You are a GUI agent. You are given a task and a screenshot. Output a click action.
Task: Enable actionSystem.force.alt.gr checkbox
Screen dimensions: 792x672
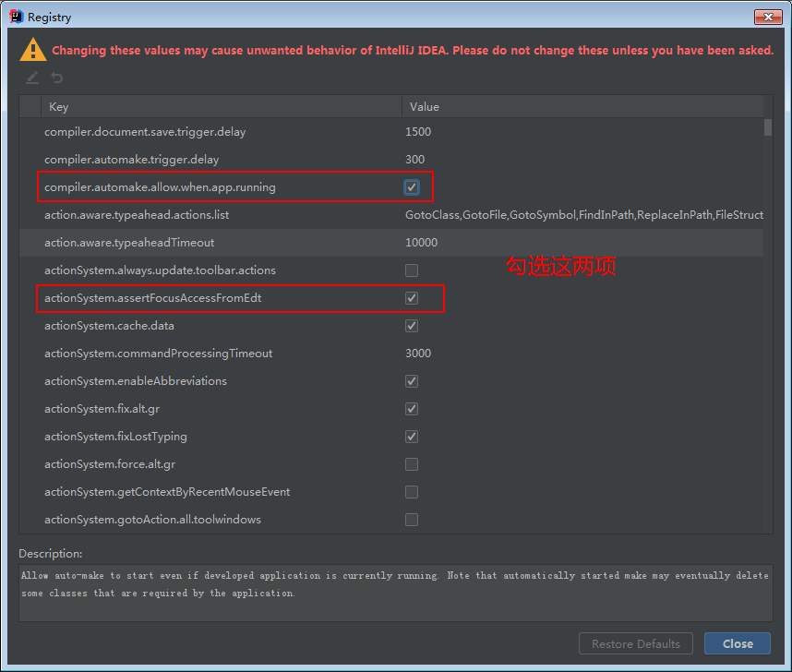412,464
